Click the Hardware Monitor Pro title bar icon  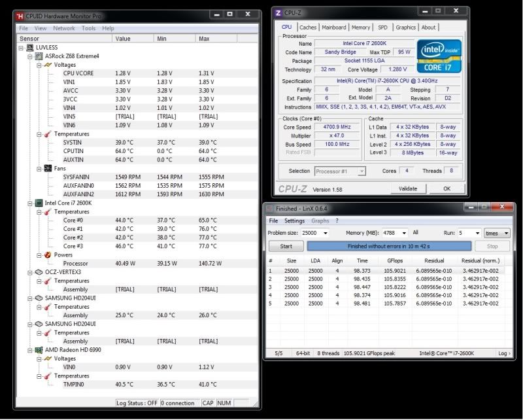coord(20,16)
